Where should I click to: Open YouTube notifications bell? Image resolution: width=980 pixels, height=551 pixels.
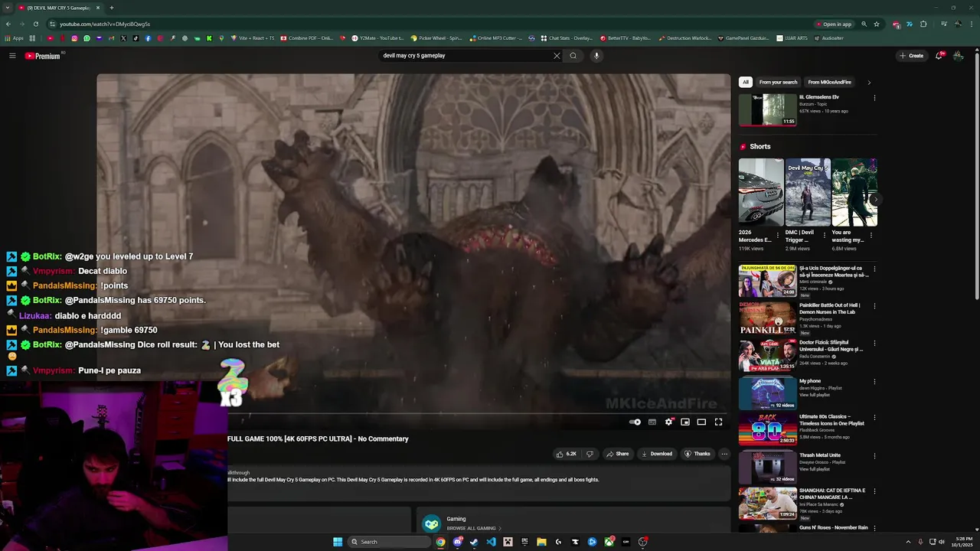point(939,56)
